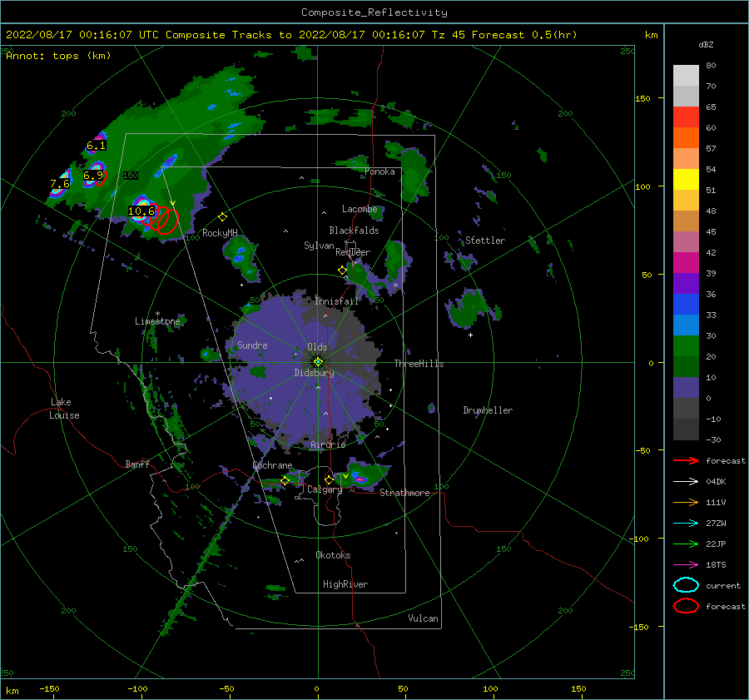Click the Innisfail town label
749x700 pixels.
point(336,301)
